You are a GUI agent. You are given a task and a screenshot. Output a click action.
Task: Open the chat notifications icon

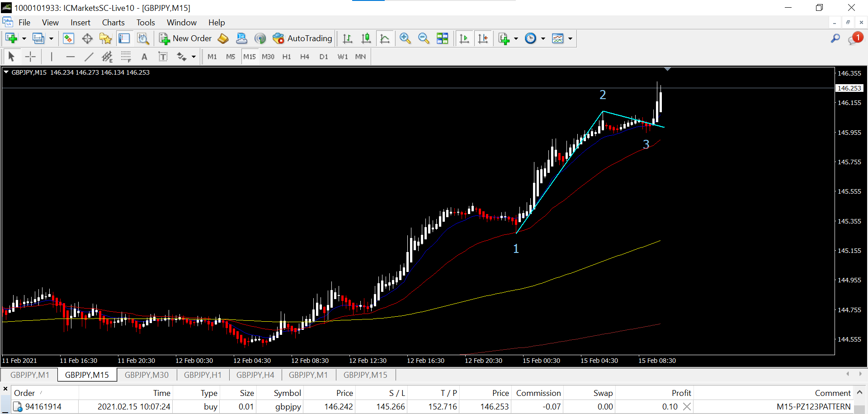pyautogui.click(x=855, y=38)
